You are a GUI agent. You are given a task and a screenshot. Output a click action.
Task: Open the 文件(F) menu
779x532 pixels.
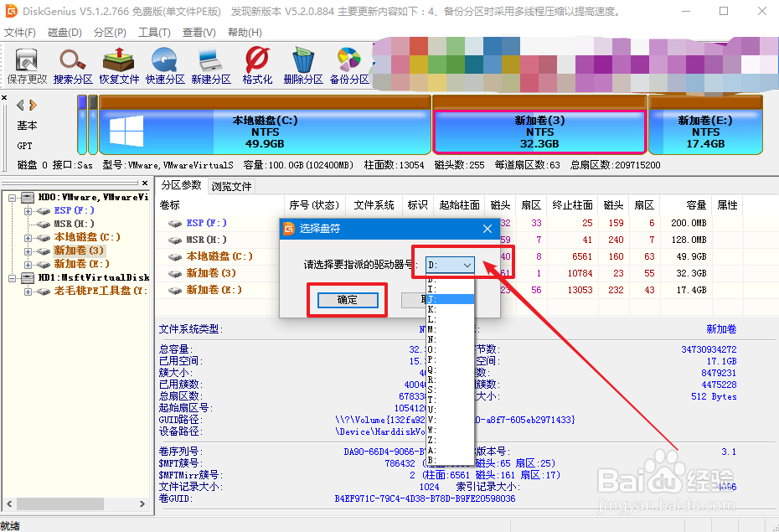tap(20, 33)
